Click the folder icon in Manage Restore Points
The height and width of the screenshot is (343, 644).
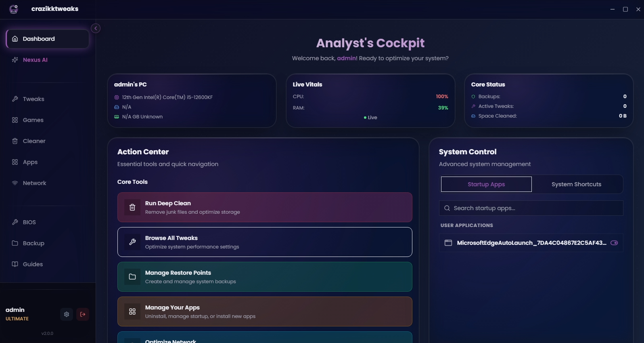pos(132,277)
